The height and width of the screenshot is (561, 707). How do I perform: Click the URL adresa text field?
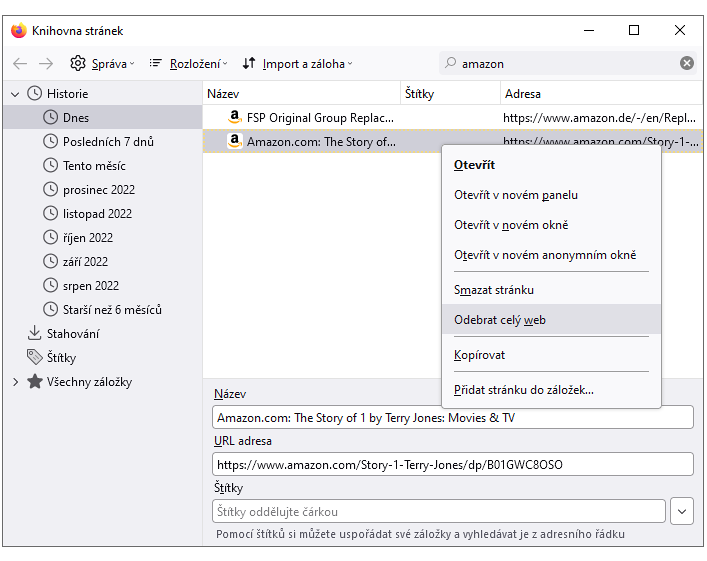coord(453,464)
